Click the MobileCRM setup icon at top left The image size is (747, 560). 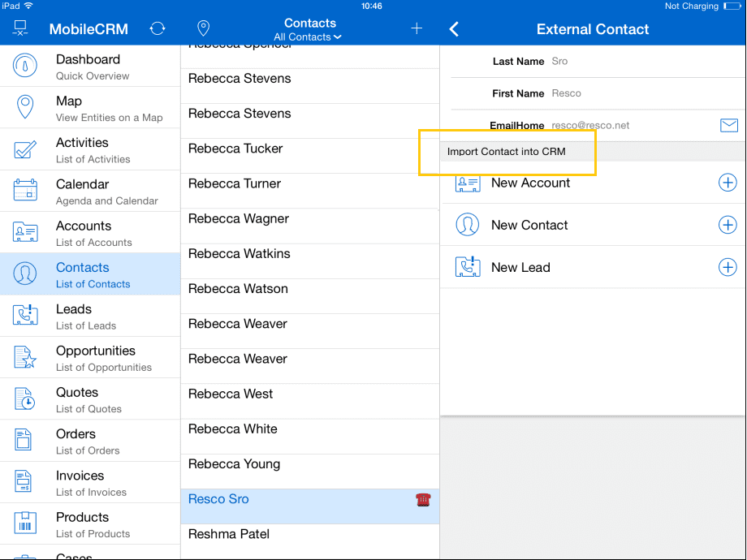click(21, 29)
